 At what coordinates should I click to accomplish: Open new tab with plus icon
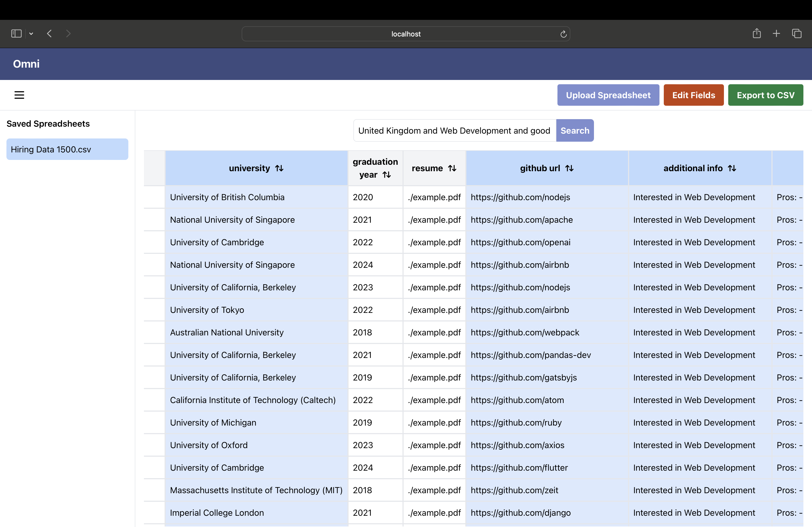coord(776,33)
